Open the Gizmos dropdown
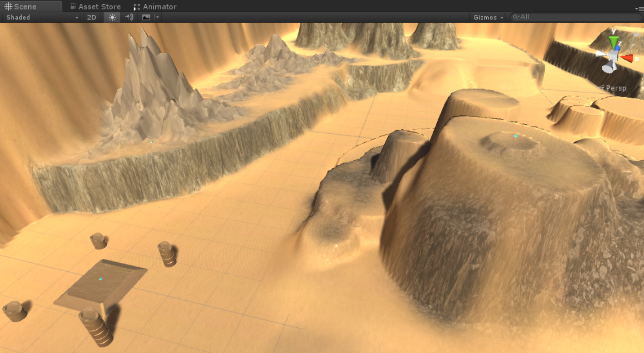Viewport: 644px width, 353px height. click(488, 17)
